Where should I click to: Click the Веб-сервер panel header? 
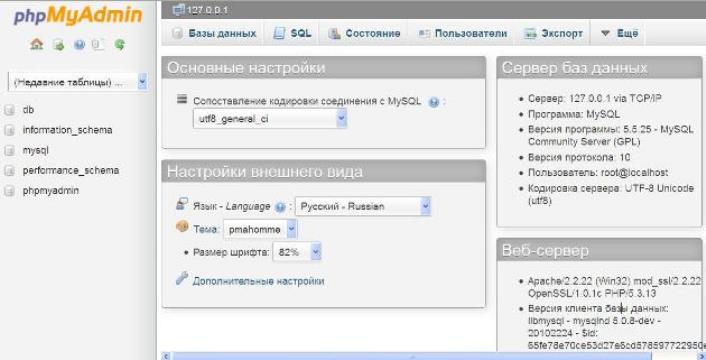(x=599, y=250)
